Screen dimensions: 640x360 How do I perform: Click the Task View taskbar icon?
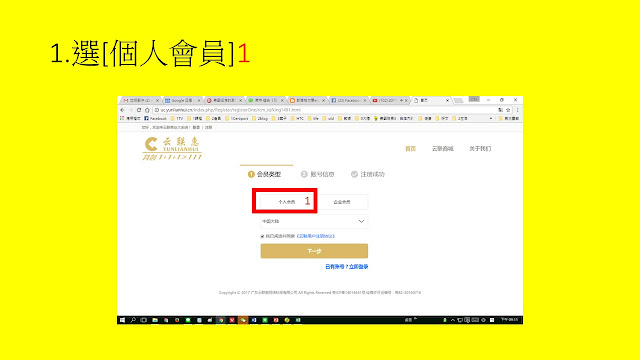(x=143, y=320)
